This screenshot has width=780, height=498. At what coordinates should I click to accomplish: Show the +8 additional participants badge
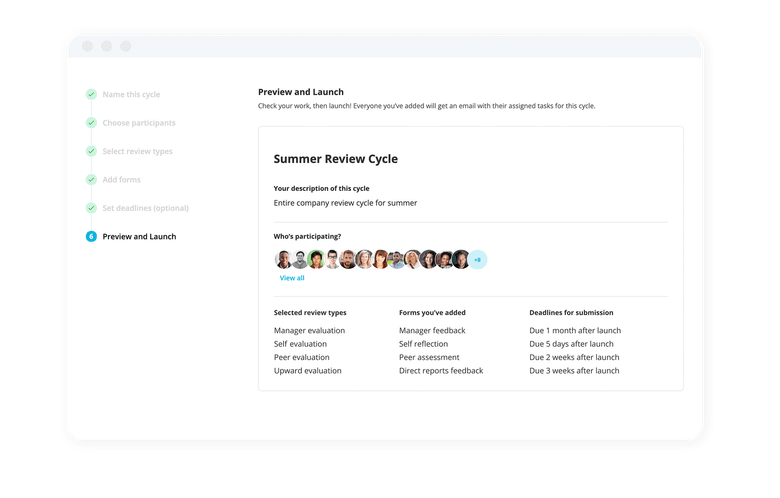tap(477, 260)
